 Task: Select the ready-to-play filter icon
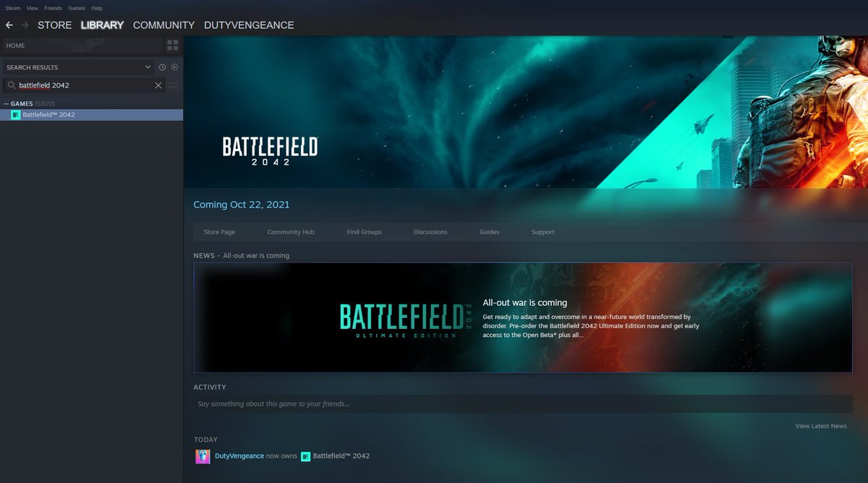174,67
